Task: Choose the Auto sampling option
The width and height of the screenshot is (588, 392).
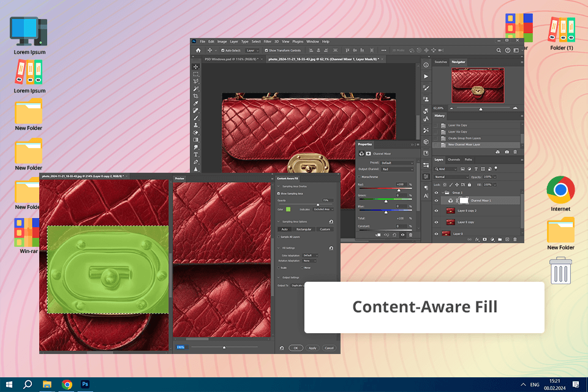Action: click(285, 229)
